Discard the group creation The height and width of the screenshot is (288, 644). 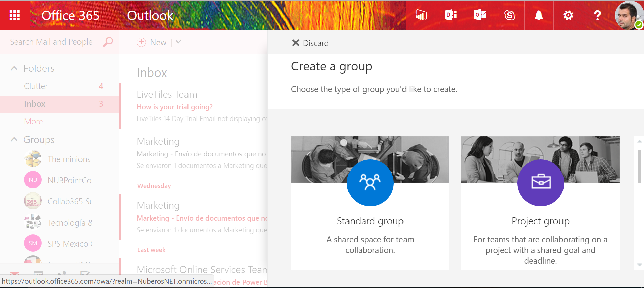point(310,43)
